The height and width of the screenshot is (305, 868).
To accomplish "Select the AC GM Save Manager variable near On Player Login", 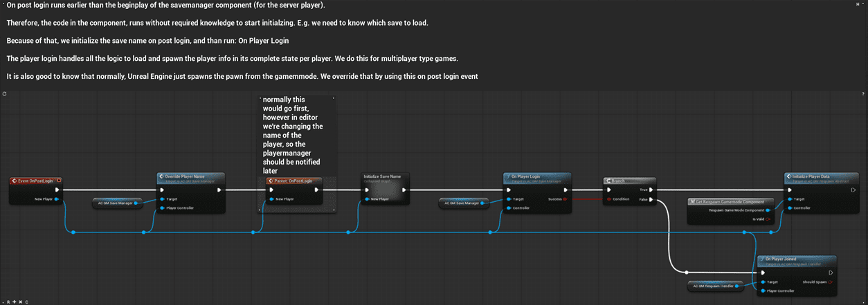I will coord(463,203).
